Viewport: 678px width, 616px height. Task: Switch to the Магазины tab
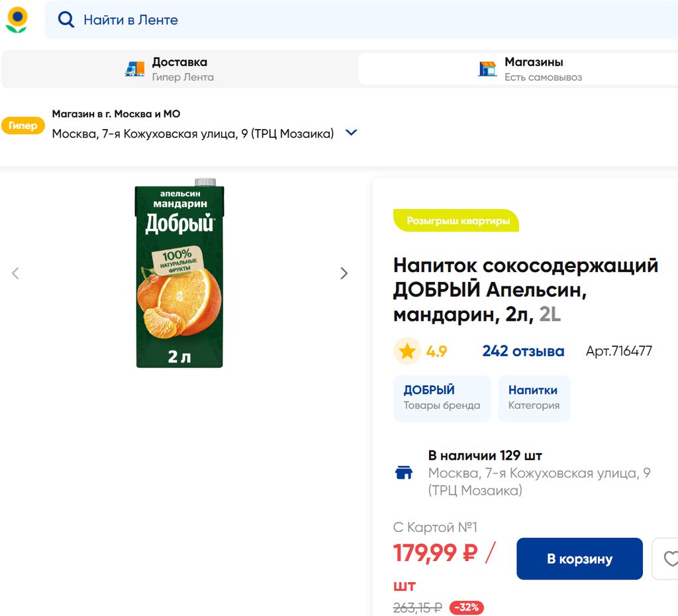tap(534, 69)
